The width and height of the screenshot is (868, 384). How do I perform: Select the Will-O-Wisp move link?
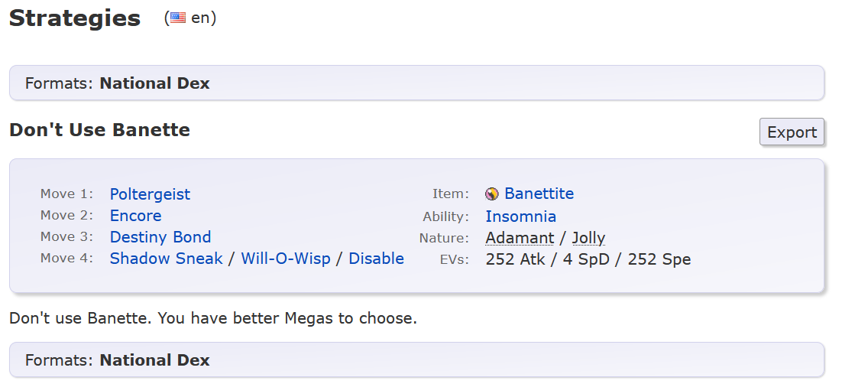(x=286, y=259)
